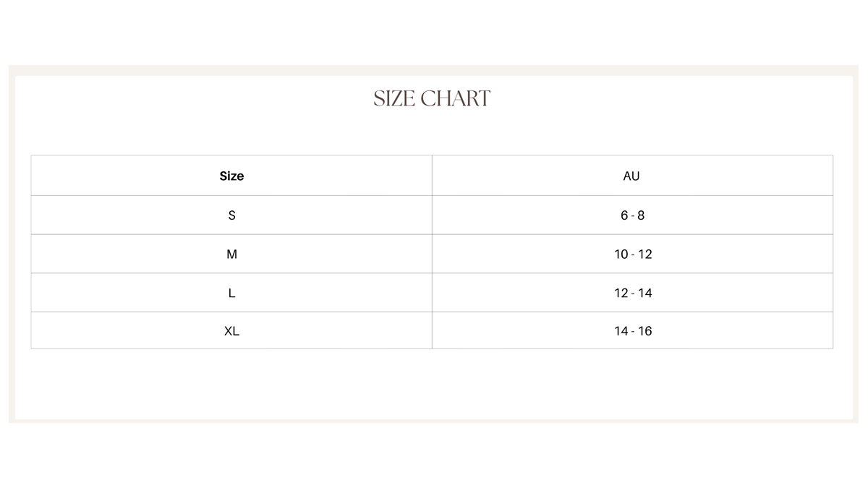Screen dimensions: 868x488
Task: Click the XL size cell
Action: click(231, 331)
